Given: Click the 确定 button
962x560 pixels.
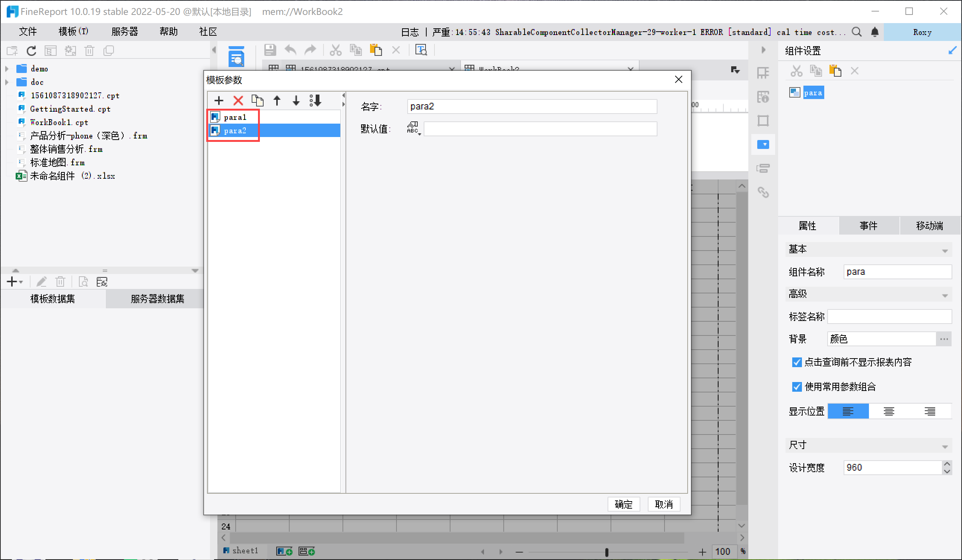Looking at the screenshot, I should point(623,504).
